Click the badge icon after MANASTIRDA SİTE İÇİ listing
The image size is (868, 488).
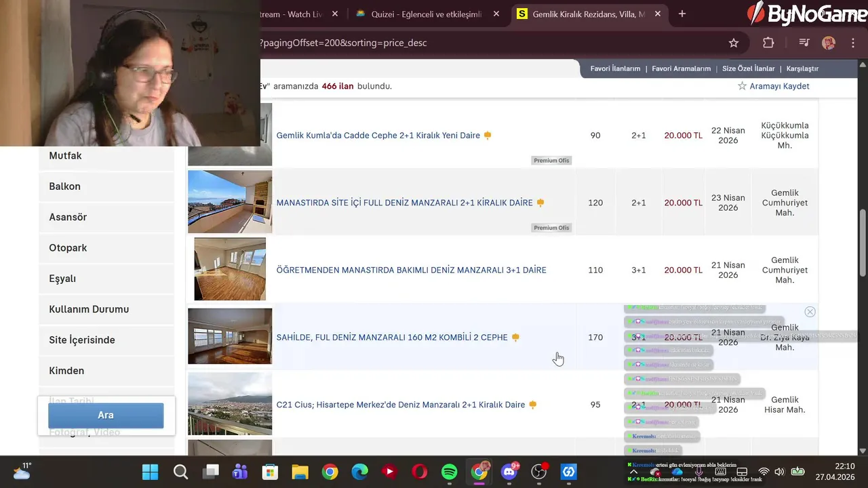540,203
